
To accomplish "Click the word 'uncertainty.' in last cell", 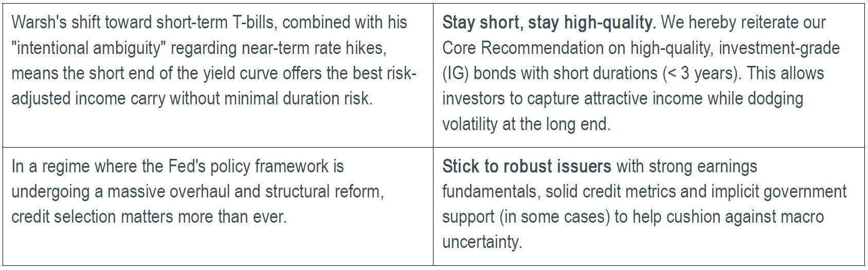I will coord(482,242).
